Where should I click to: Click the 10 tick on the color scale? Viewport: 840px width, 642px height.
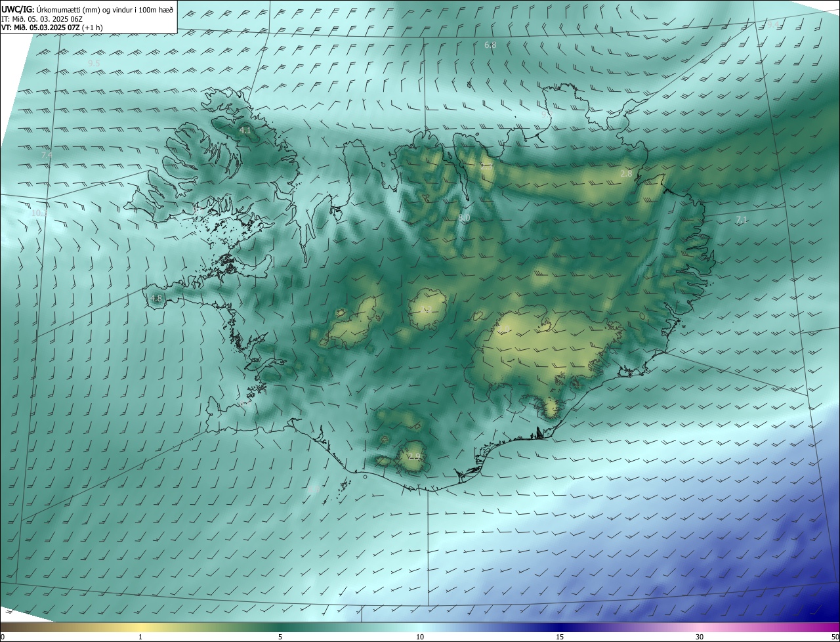(420, 637)
